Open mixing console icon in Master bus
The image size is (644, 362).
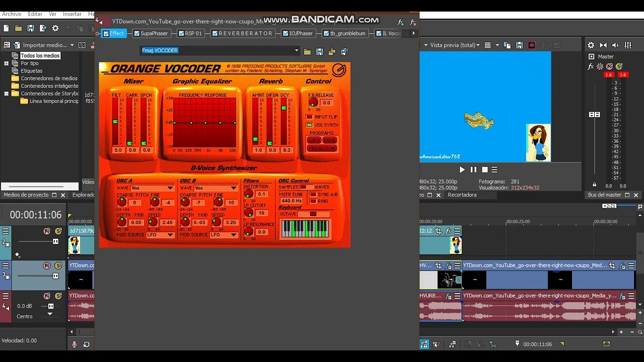[x=627, y=45]
